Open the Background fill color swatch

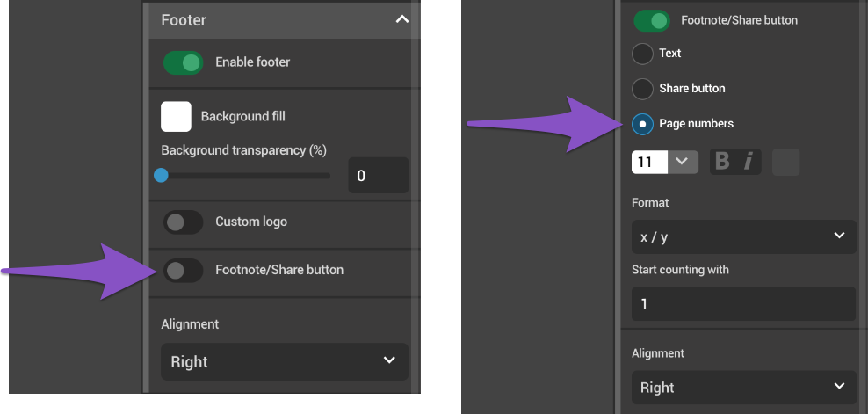[x=176, y=116]
